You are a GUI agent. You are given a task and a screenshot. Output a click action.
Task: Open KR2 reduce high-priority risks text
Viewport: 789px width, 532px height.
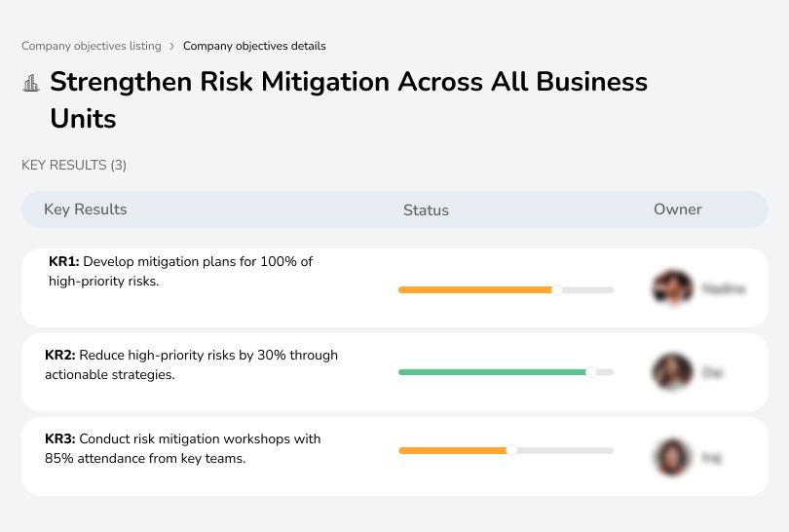tap(191, 365)
